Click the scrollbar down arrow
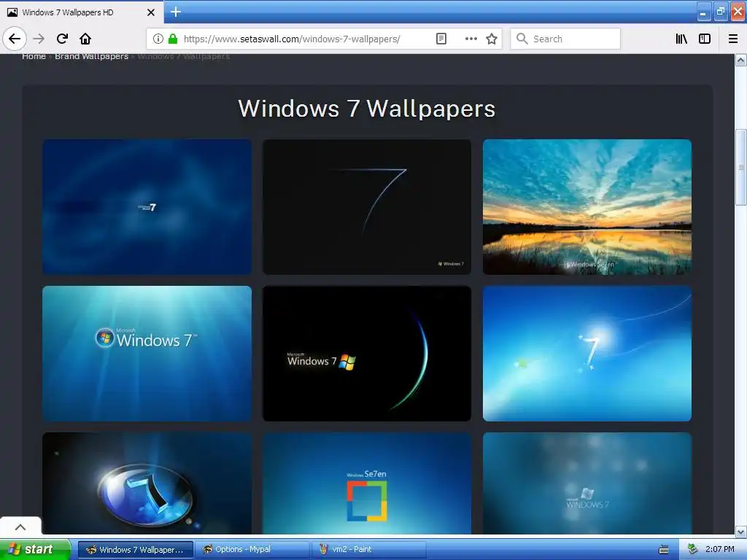The image size is (747, 560). click(741, 531)
